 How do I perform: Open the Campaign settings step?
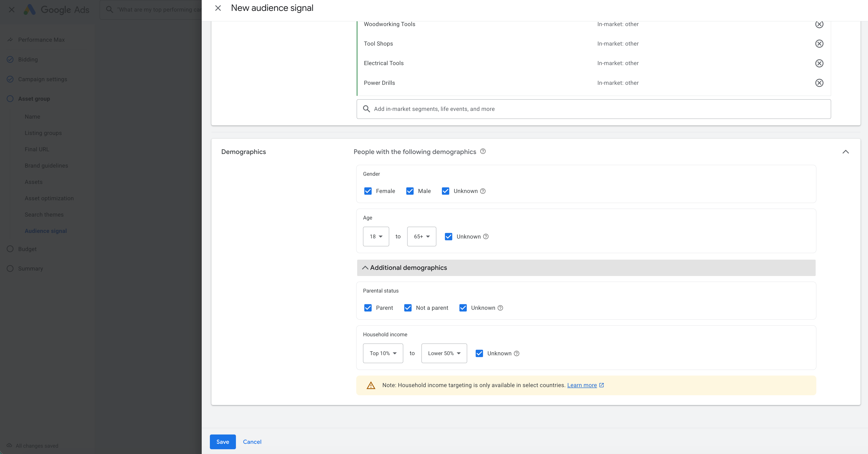tap(42, 79)
